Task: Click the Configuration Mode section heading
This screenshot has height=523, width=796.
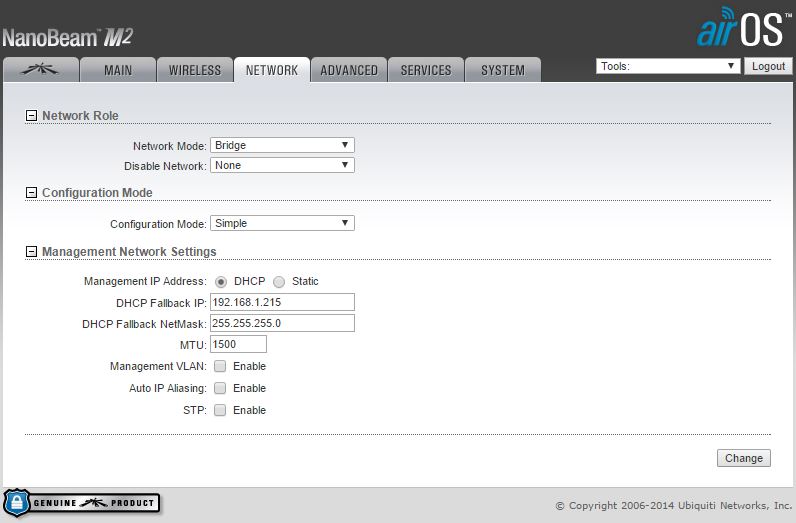Action: point(97,192)
